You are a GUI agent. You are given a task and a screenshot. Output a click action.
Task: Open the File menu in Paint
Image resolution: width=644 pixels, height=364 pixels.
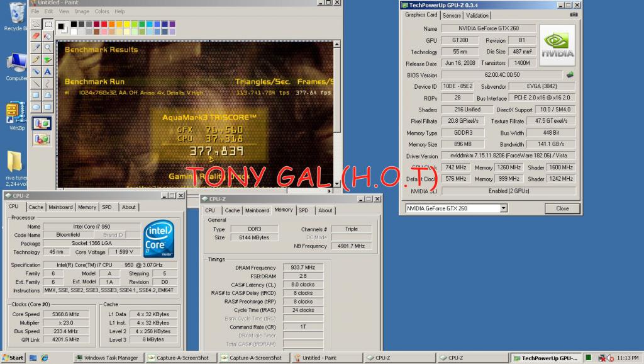pos(35,11)
